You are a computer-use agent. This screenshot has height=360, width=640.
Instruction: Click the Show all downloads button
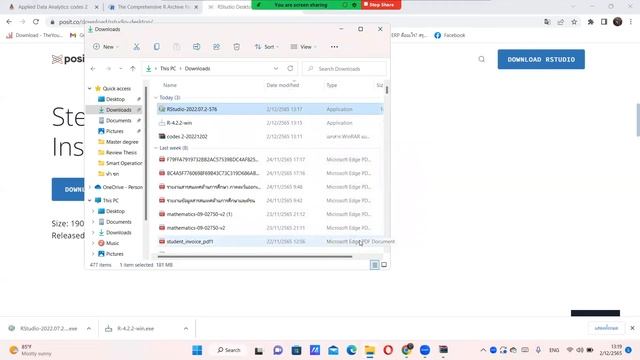coord(606,328)
